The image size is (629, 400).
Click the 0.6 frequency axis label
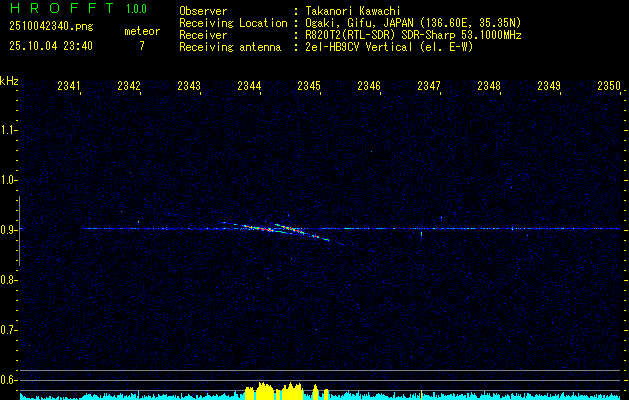[x=9, y=379]
